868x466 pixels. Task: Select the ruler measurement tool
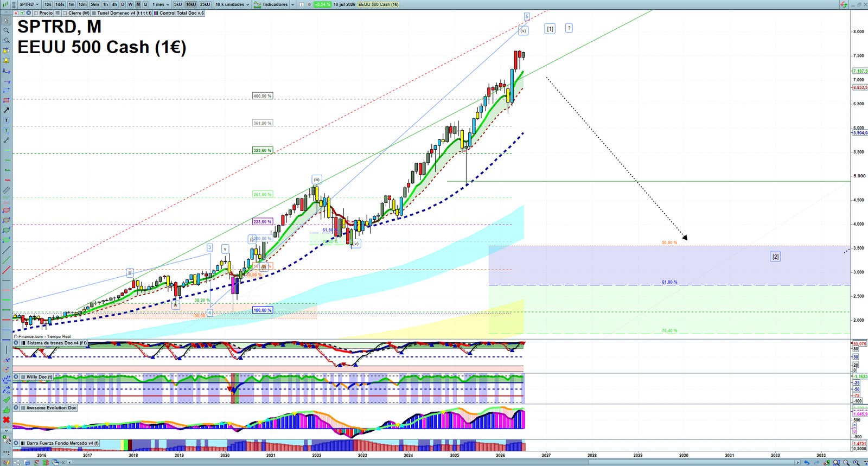click(x=6, y=190)
